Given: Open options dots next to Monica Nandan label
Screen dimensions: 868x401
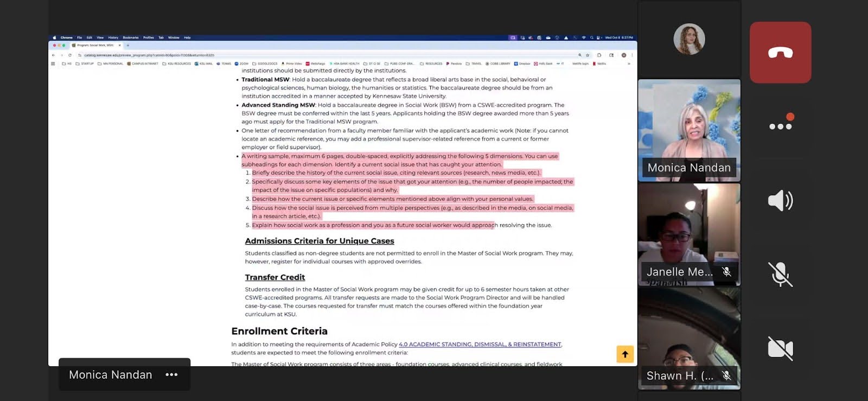Looking at the screenshot, I should point(171,374).
